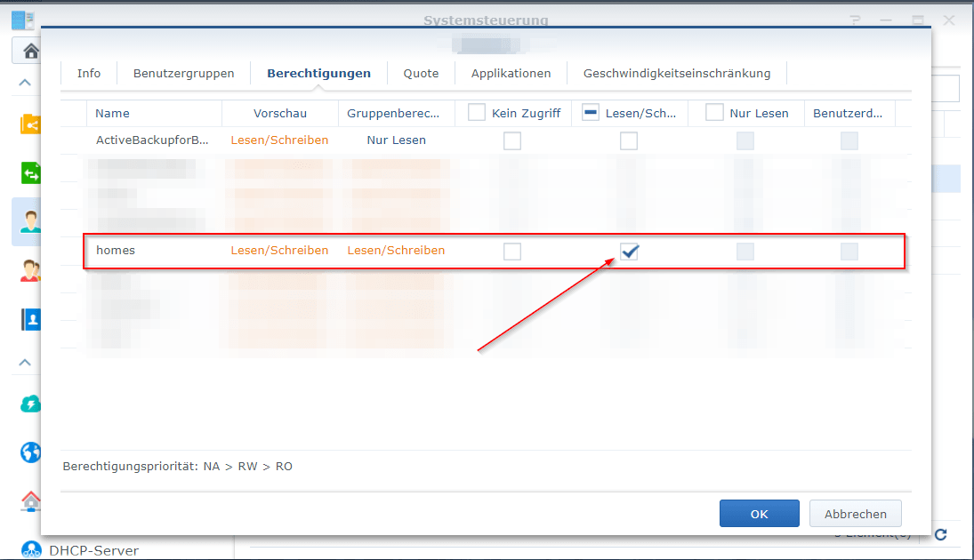Click the home icon at sidebar top
Image resolution: width=974 pixels, height=560 pixels.
[x=29, y=51]
